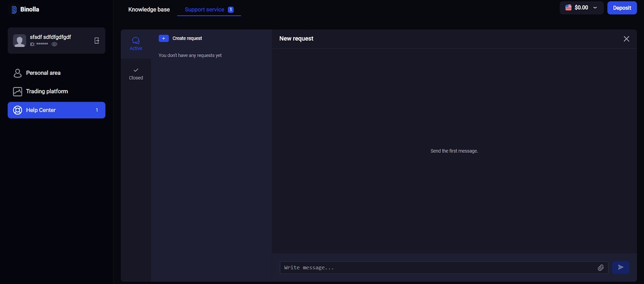Click the Deposit button
The height and width of the screenshot is (284, 644).
coord(622,8)
